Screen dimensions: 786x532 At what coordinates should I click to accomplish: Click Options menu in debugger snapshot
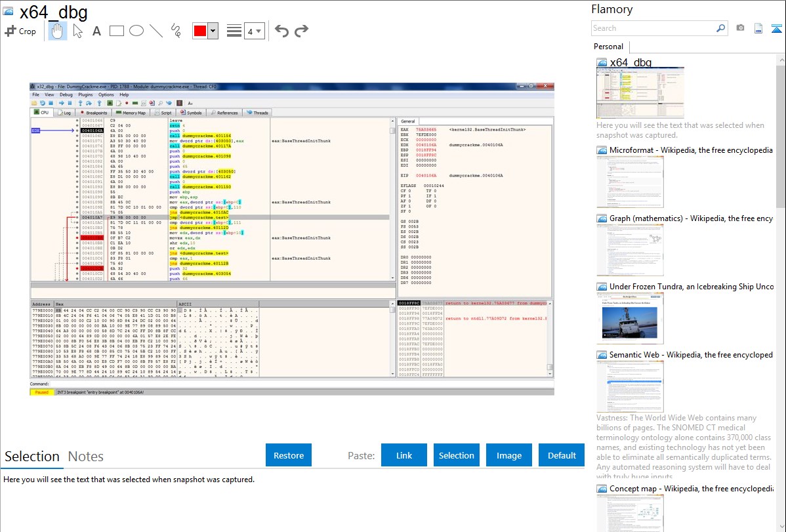[x=106, y=94]
